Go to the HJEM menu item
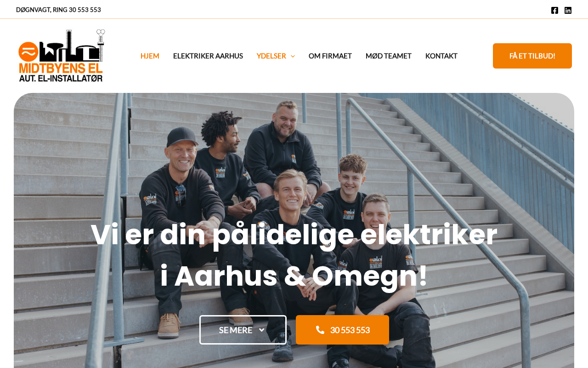 tap(150, 56)
